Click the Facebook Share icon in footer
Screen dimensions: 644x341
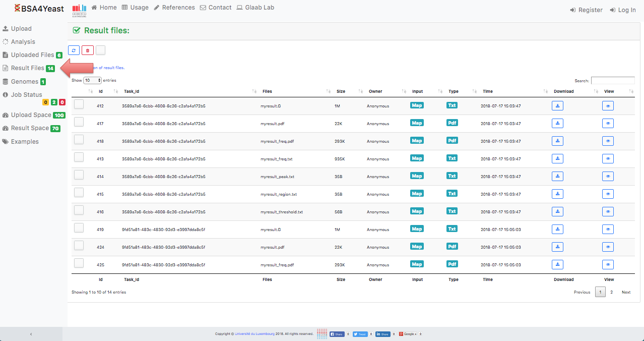[337, 334]
